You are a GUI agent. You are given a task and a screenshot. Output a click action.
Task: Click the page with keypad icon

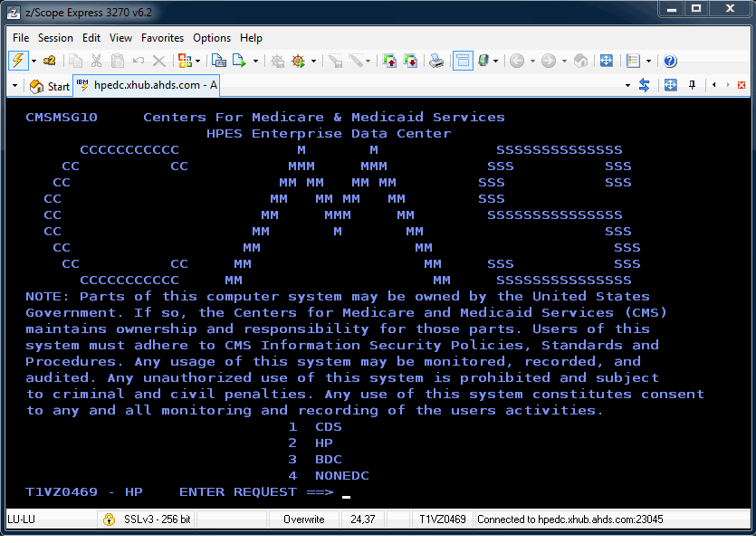tap(219, 61)
